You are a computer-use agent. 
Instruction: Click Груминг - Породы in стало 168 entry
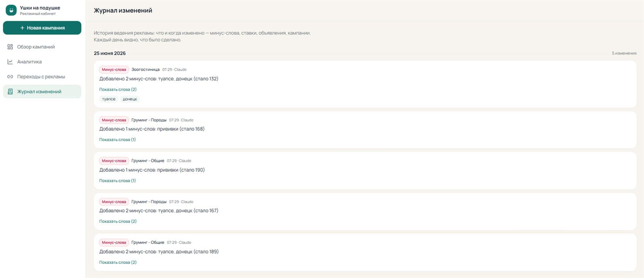coord(149,120)
